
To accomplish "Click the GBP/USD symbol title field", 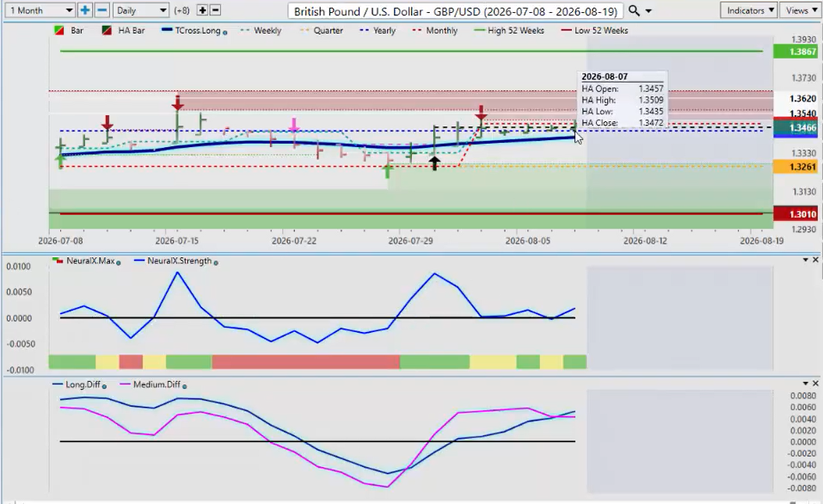I will tap(455, 10).
